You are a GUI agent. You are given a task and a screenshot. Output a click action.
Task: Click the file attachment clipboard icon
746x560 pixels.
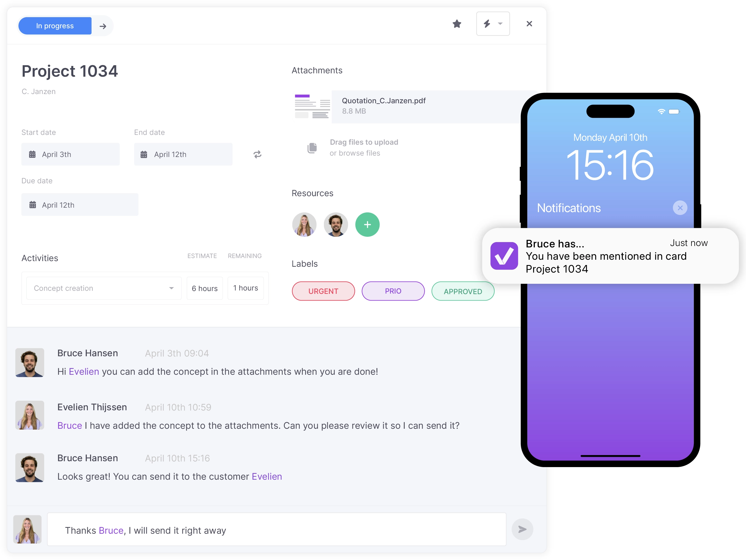pos(312,148)
